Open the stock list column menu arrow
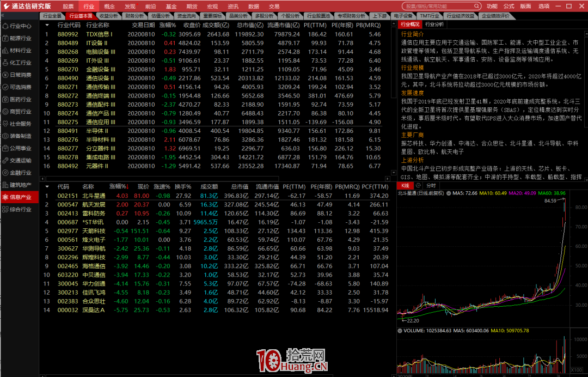 (47, 186)
